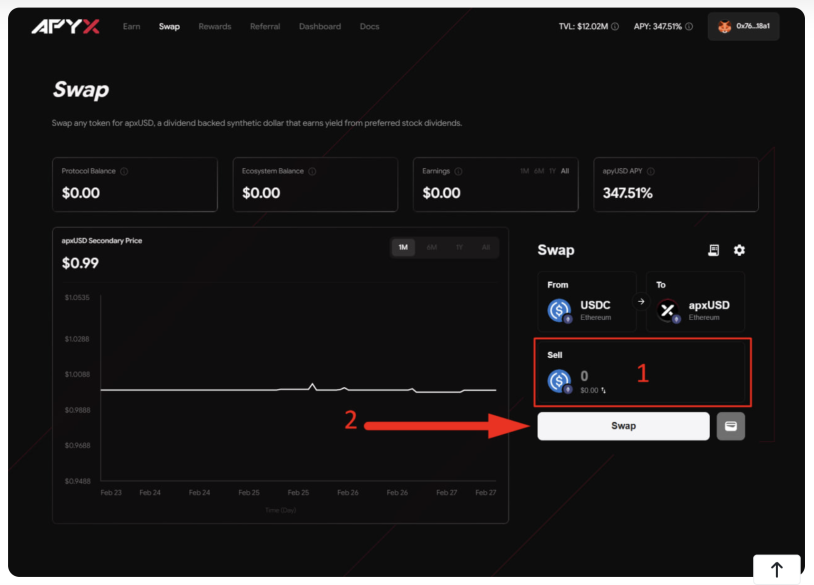
Task: Open the Rewards page from the navigation
Action: click(214, 26)
